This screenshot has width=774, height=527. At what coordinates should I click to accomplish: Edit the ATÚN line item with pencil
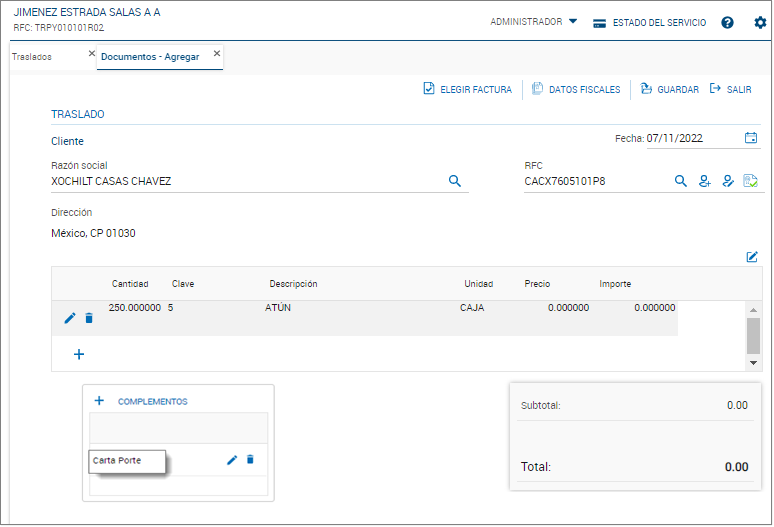[70, 318]
